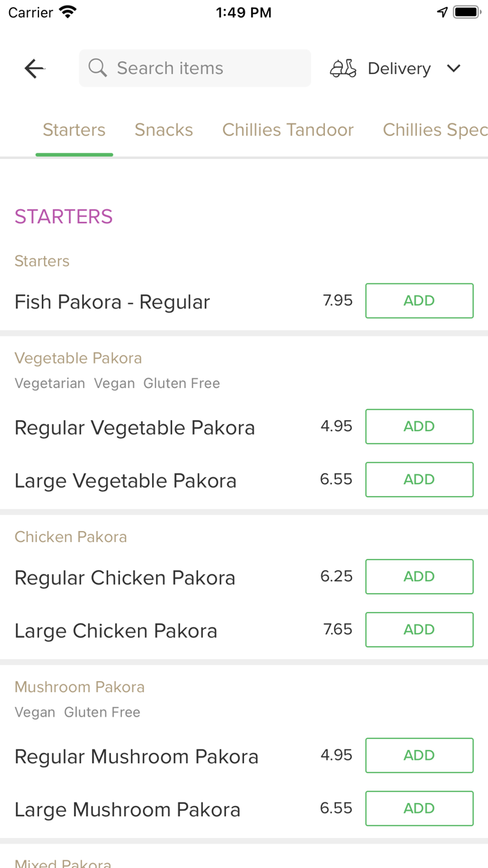Expand the Delivery dropdown chevron
This screenshot has height=868, width=488.
point(454,68)
